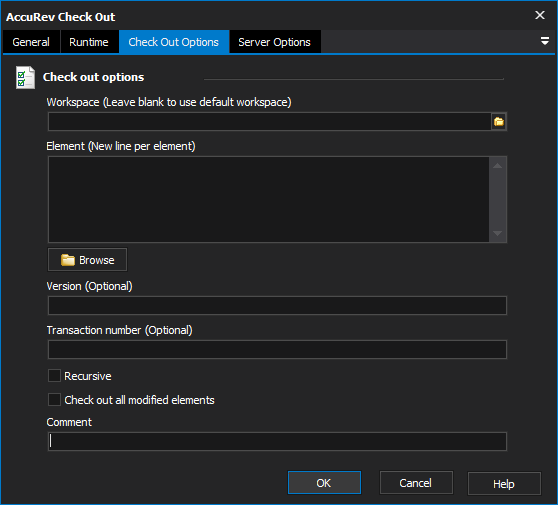Tick Check out all modified elements
Viewport: 558px width, 505px height.
[54, 400]
